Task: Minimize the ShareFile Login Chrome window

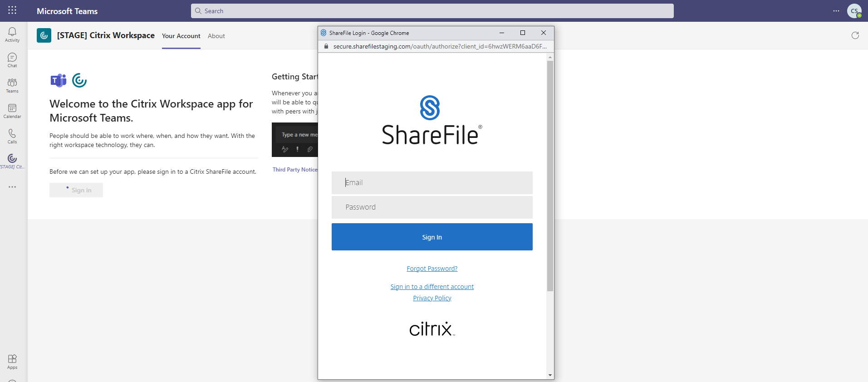Action: pos(502,33)
